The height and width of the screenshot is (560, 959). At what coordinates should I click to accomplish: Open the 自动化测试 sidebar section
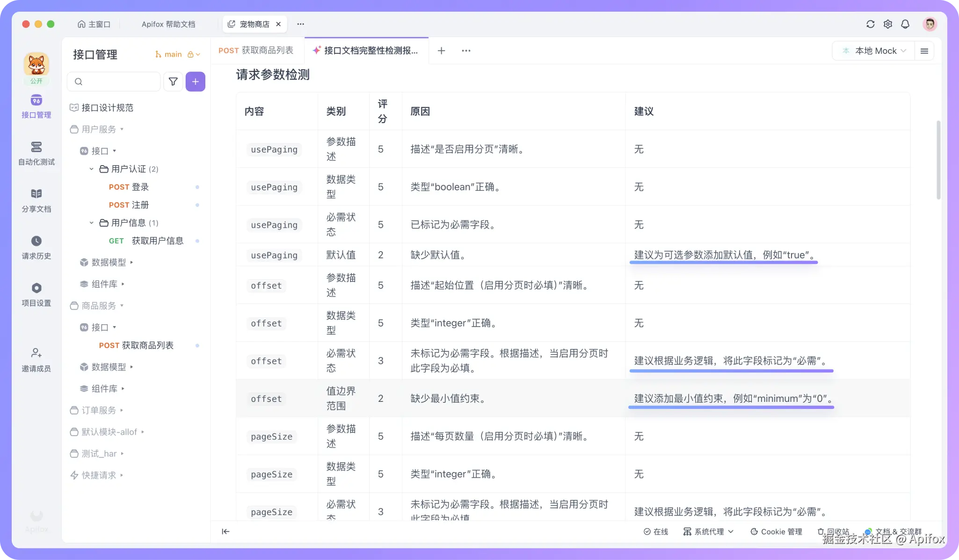coord(36,153)
